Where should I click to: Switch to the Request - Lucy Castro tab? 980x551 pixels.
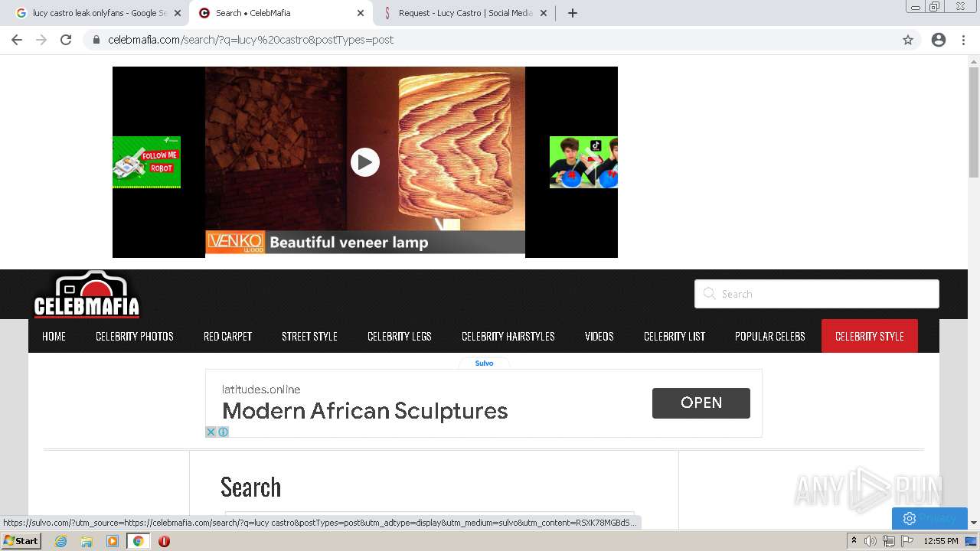pos(465,13)
